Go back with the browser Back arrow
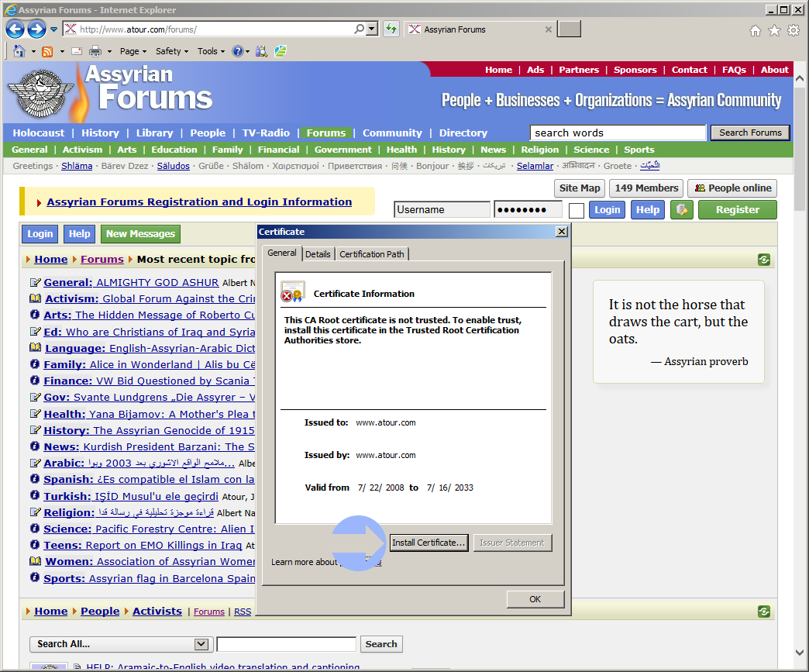Image resolution: width=809 pixels, height=672 pixels. (x=15, y=29)
